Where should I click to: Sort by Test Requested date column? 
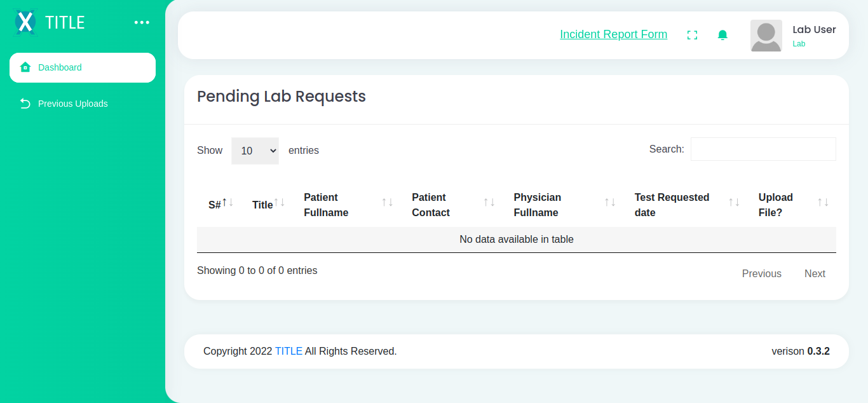click(x=672, y=205)
